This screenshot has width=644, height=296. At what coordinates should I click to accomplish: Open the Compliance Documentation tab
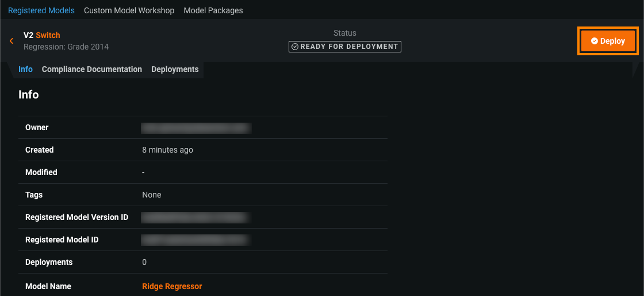tap(92, 69)
